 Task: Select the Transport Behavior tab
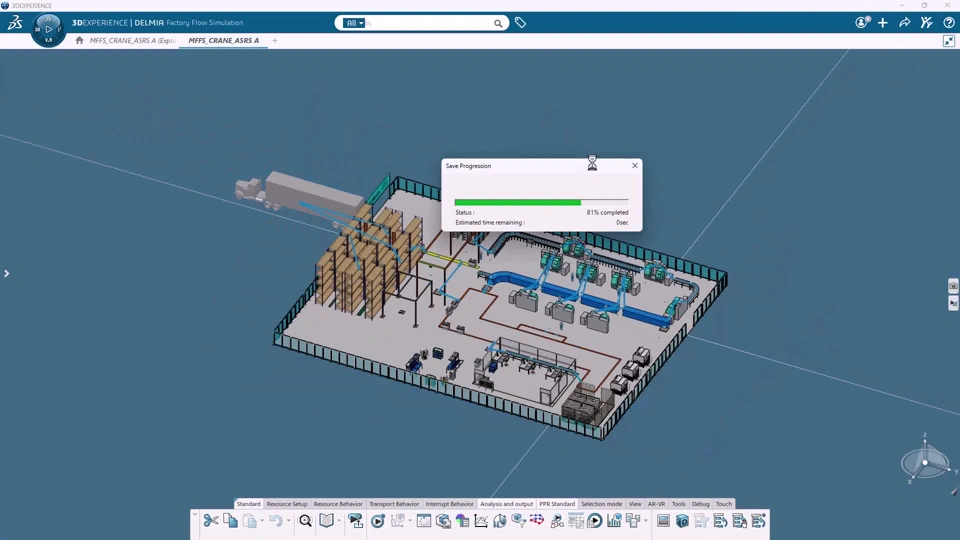coord(394,504)
